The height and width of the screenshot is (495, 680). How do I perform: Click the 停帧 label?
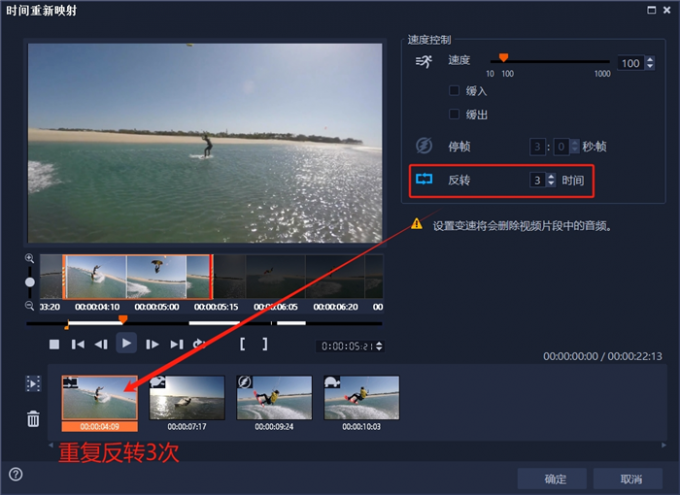coord(459,147)
